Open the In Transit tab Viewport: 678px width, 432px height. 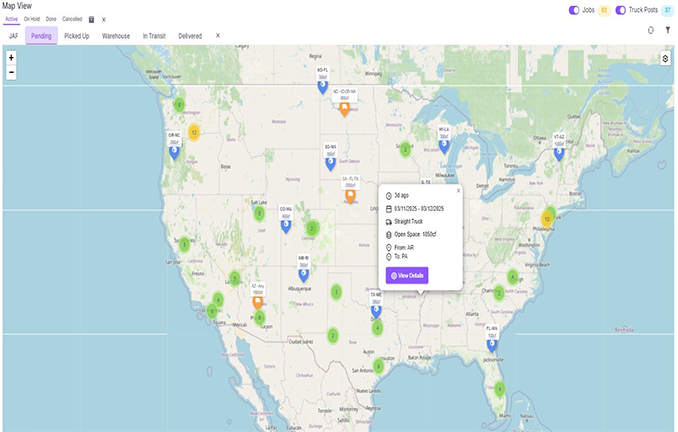tap(155, 36)
